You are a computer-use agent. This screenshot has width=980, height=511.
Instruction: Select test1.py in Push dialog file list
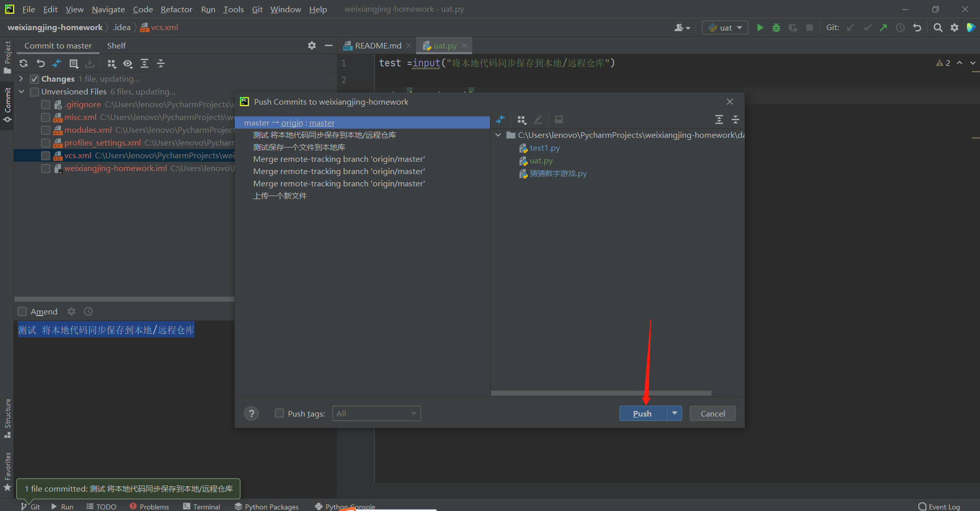[x=545, y=148]
